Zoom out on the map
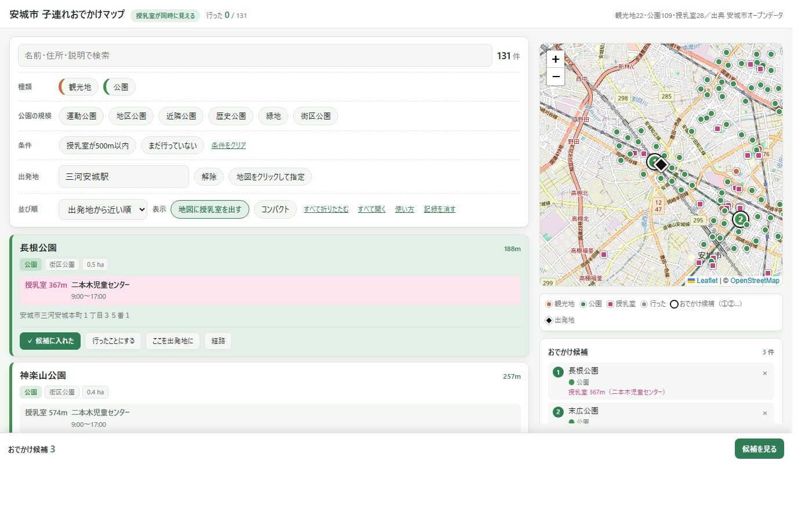 click(x=556, y=77)
